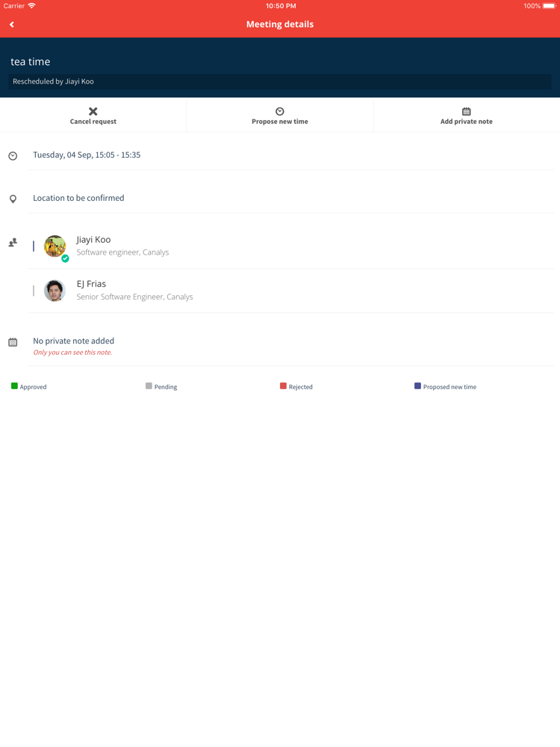
Task: Click the tea time meeting title
Action: [x=31, y=61]
